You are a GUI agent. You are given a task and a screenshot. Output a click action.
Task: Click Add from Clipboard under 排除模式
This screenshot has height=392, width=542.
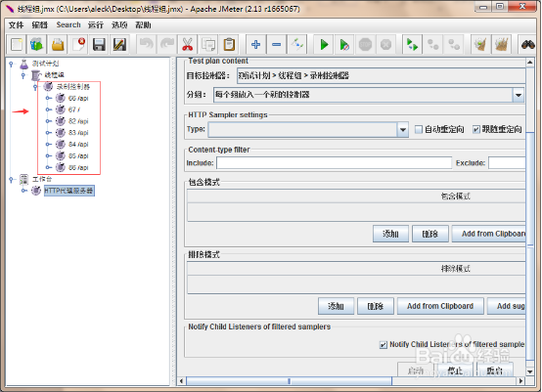coord(440,306)
